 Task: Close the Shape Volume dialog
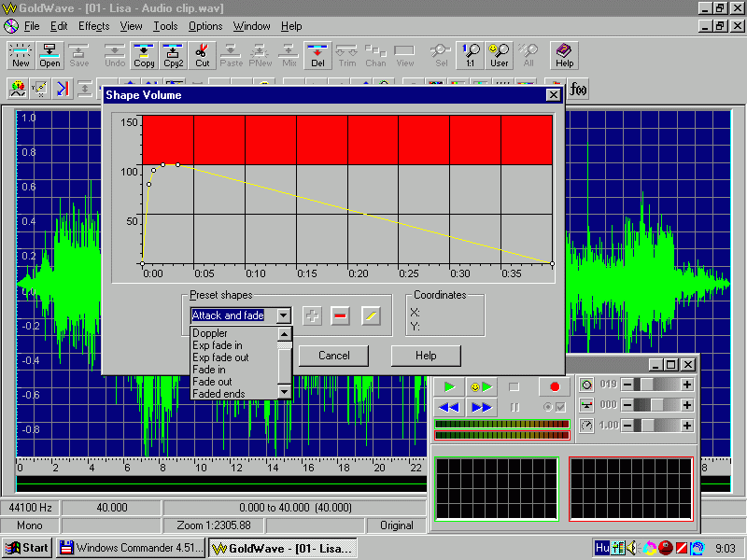pyautogui.click(x=553, y=95)
